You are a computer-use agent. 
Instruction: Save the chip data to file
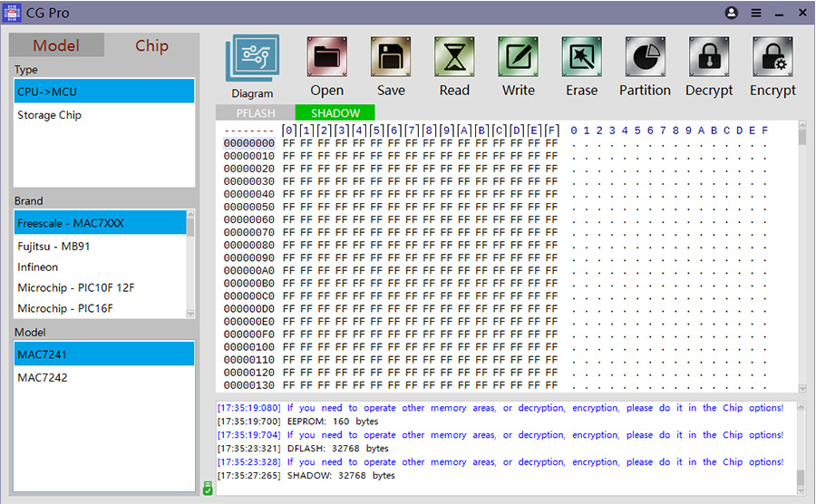point(391,60)
